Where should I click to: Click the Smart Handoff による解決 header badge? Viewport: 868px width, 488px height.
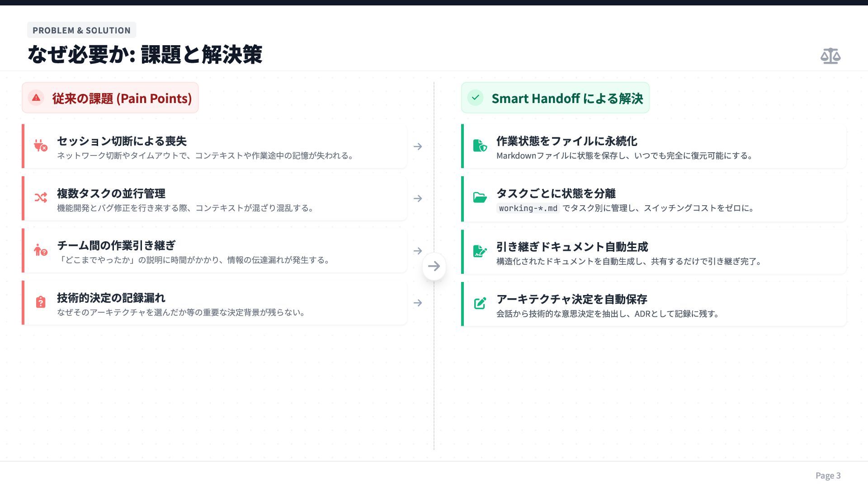coord(555,98)
